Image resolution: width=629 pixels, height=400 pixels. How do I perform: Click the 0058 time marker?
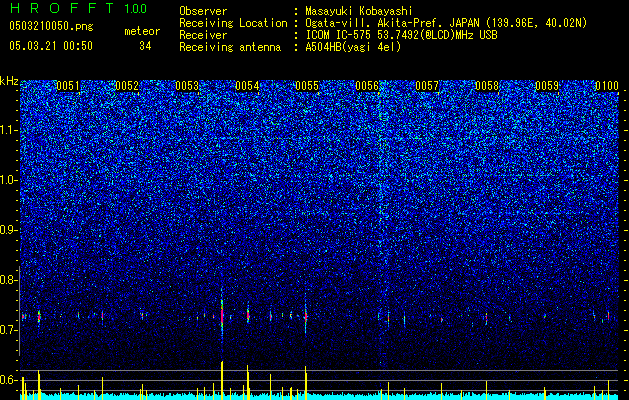pyautogui.click(x=487, y=86)
